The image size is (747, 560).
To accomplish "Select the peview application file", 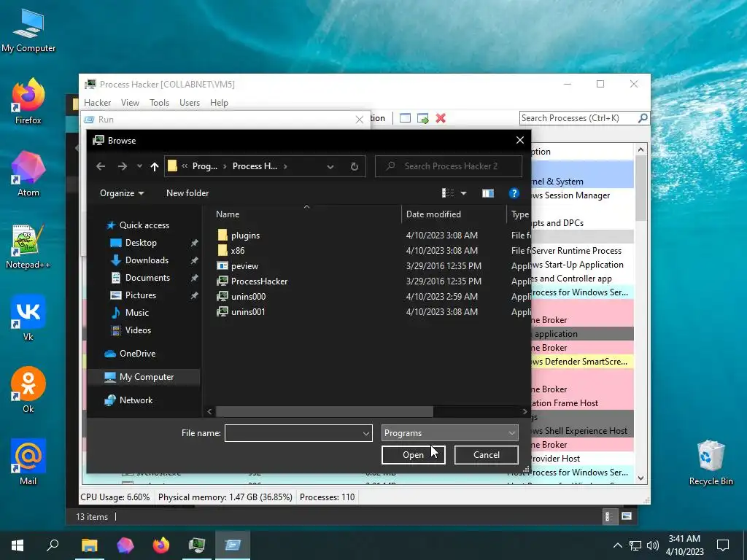I will [x=244, y=265].
